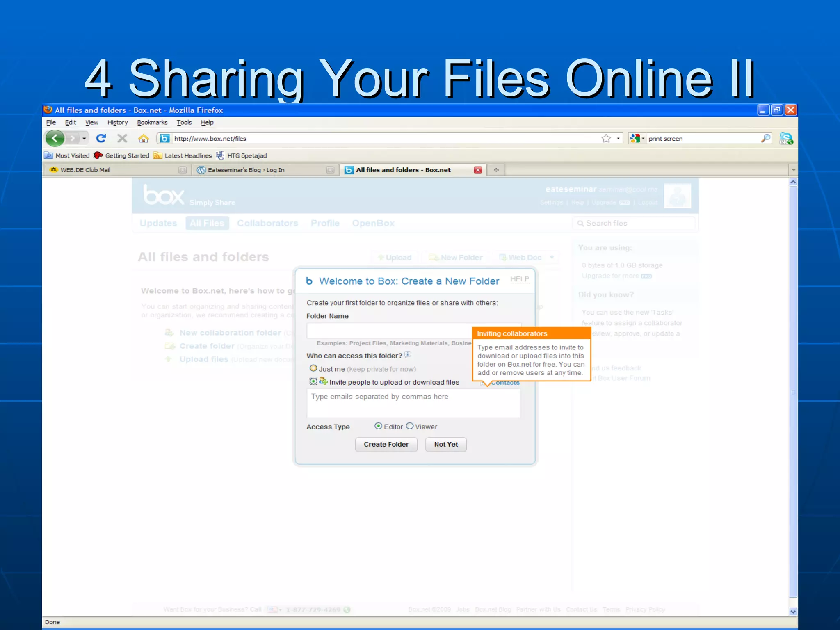Screen dimensions: 840x630
Task: Switch to the Eateseminar's Blog tab
Action: pyautogui.click(x=265, y=170)
